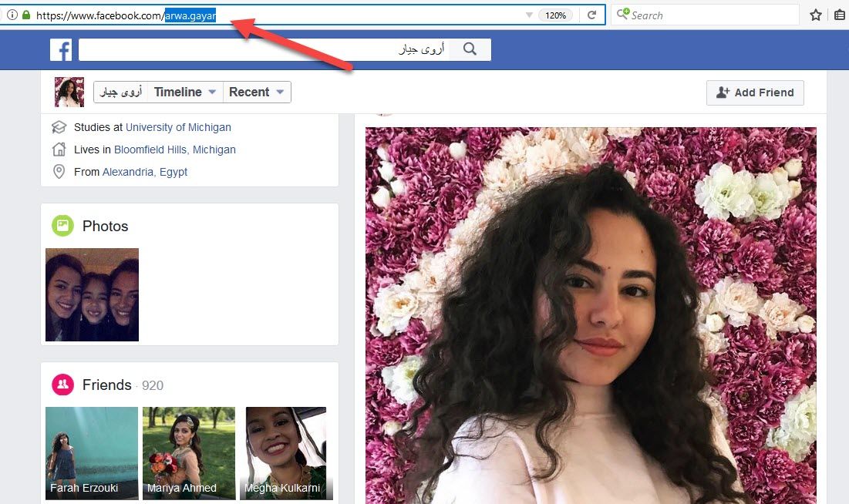Screen dimensions: 849x504
Task: Open the Alexandria, Egypt link
Action: point(146,171)
